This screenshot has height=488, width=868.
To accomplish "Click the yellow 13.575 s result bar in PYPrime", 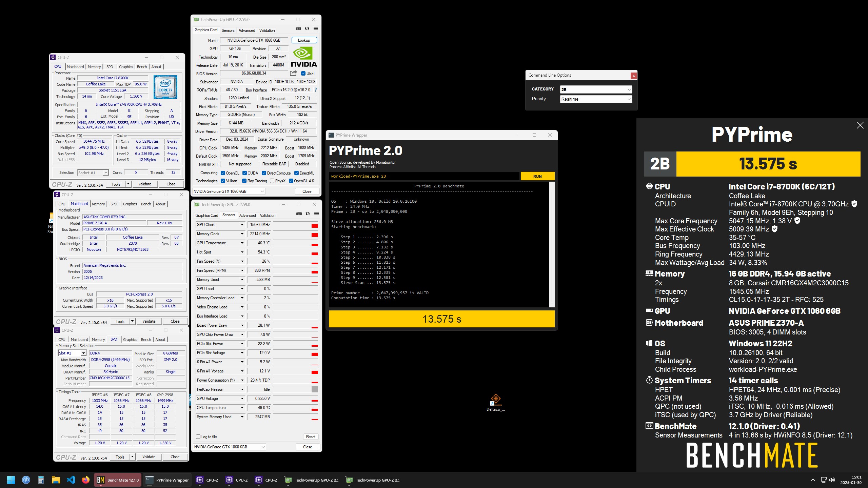I will tap(441, 319).
